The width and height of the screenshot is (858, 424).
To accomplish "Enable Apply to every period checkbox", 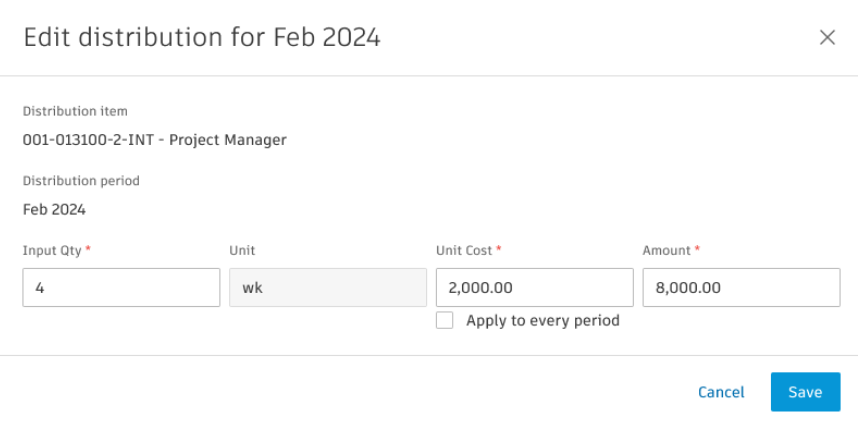I will 445,321.
